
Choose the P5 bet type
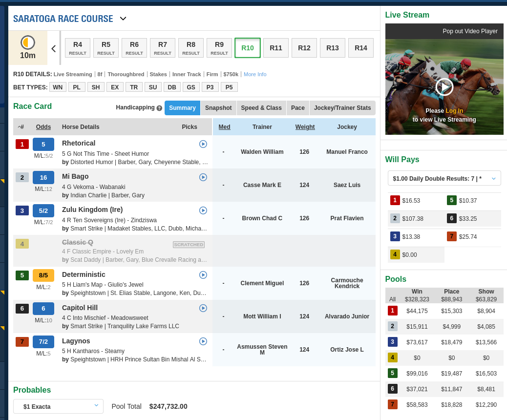[x=229, y=87]
